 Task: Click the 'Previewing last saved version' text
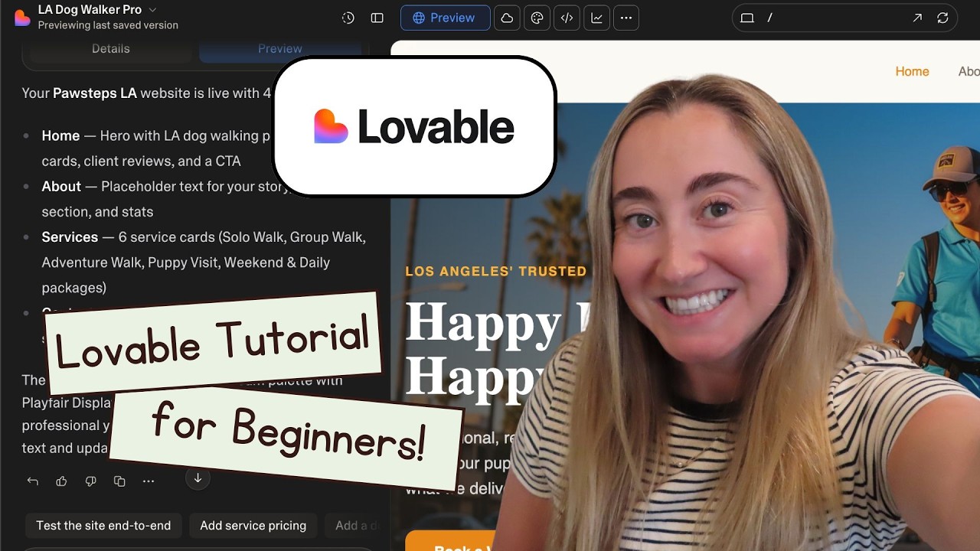(108, 25)
